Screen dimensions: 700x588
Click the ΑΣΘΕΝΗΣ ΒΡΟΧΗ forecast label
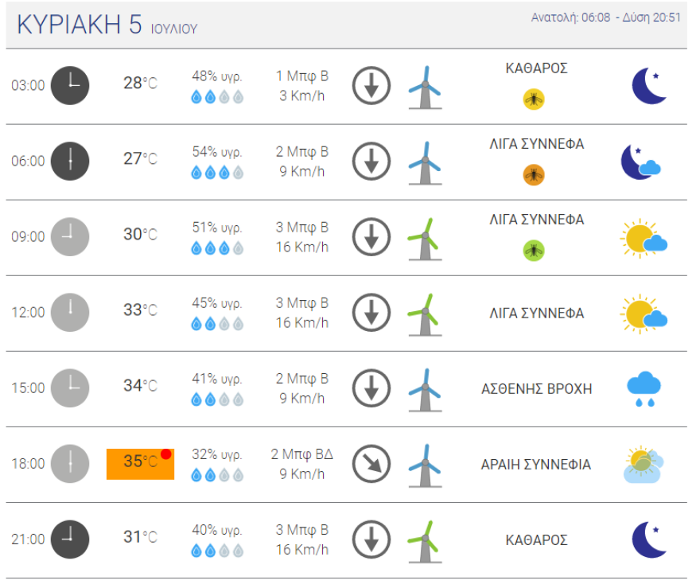[x=536, y=389]
